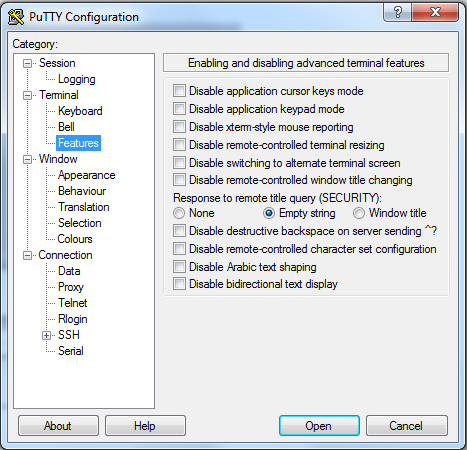This screenshot has width=467, height=450.
Task: Click the advanced terminal features panel heading
Action: (x=306, y=63)
